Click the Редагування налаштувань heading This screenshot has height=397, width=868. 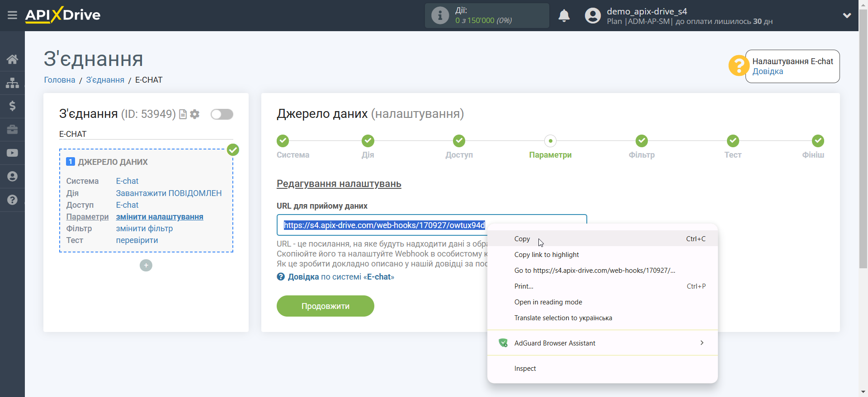pyautogui.click(x=339, y=184)
